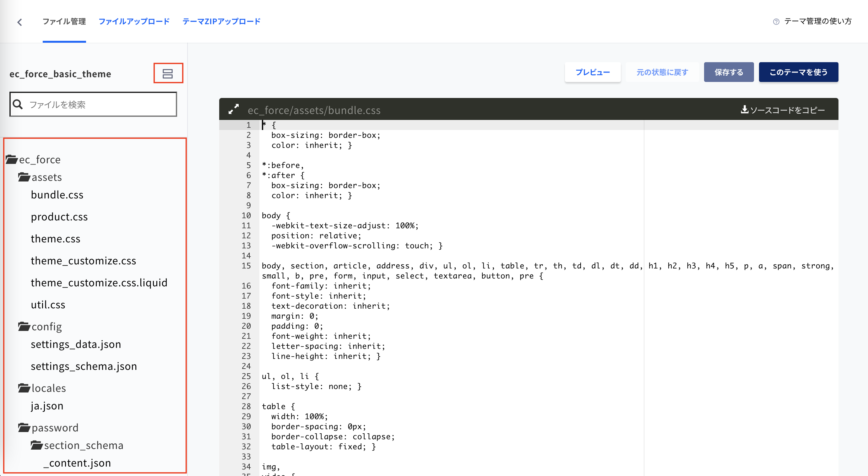
Task: Click 'margin: 0;' code line
Action: pos(295,316)
